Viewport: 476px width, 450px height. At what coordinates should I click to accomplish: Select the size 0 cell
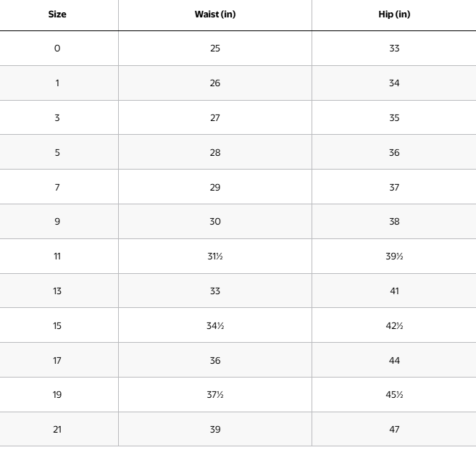pos(57,49)
